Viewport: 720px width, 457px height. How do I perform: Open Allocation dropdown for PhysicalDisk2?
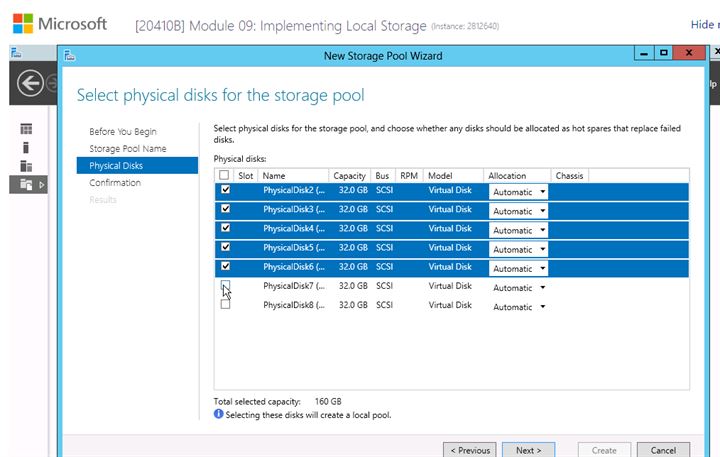click(x=518, y=191)
